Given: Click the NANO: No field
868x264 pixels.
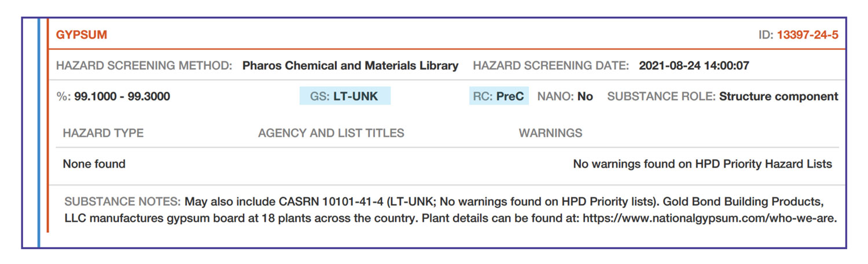Looking at the screenshot, I should (x=565, y=96).
